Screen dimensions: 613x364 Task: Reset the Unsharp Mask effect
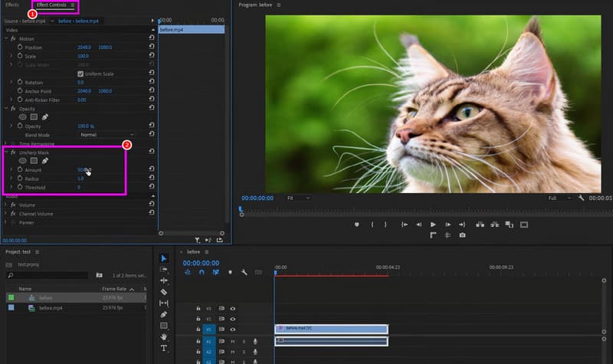tap(151, 151)
